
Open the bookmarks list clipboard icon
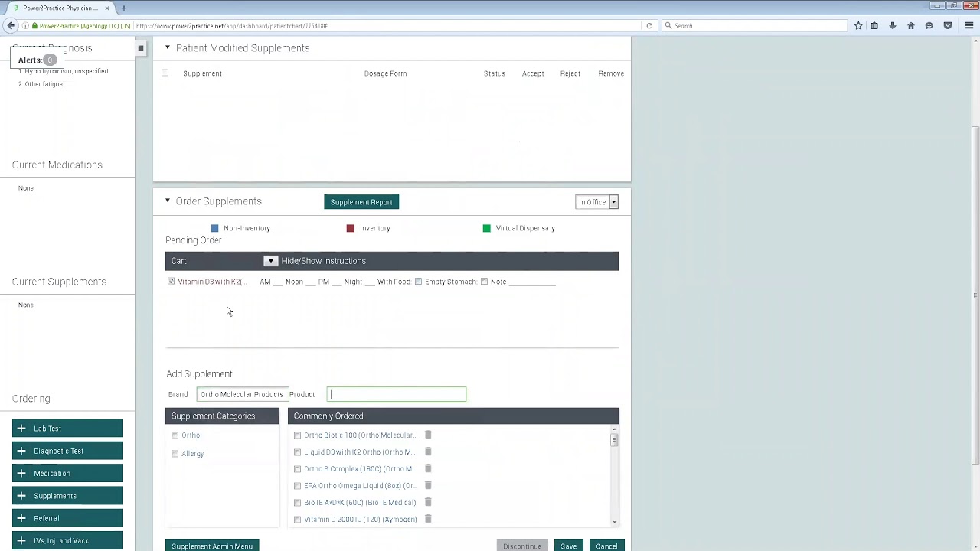tap(874, 26)
